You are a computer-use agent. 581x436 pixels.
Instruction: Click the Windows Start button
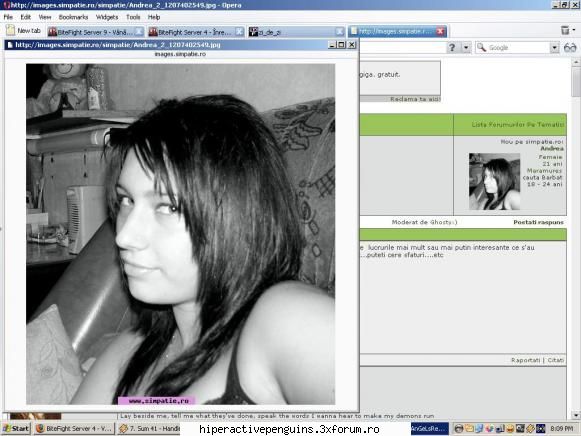point(16,429)
